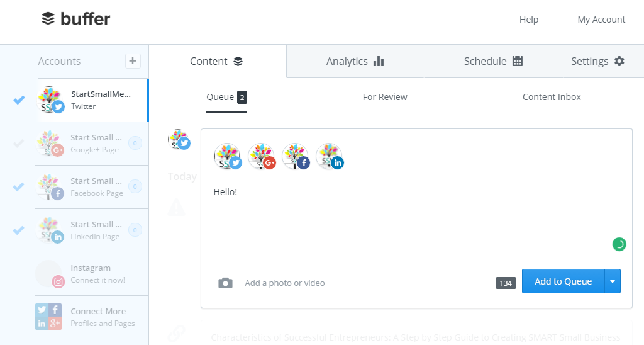Toggle the Facebook profile avatar in composer
Image resolution: width=644 pixels, height=345 pixels.
click(296, 157)
